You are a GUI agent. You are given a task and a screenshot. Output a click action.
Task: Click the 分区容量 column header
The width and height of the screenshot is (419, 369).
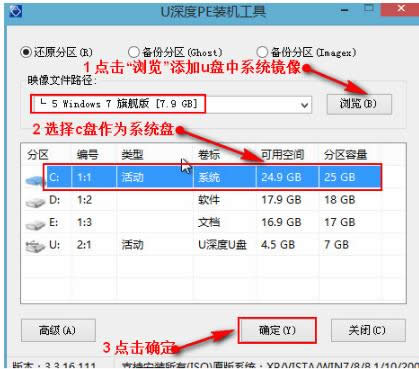point(345,154)
